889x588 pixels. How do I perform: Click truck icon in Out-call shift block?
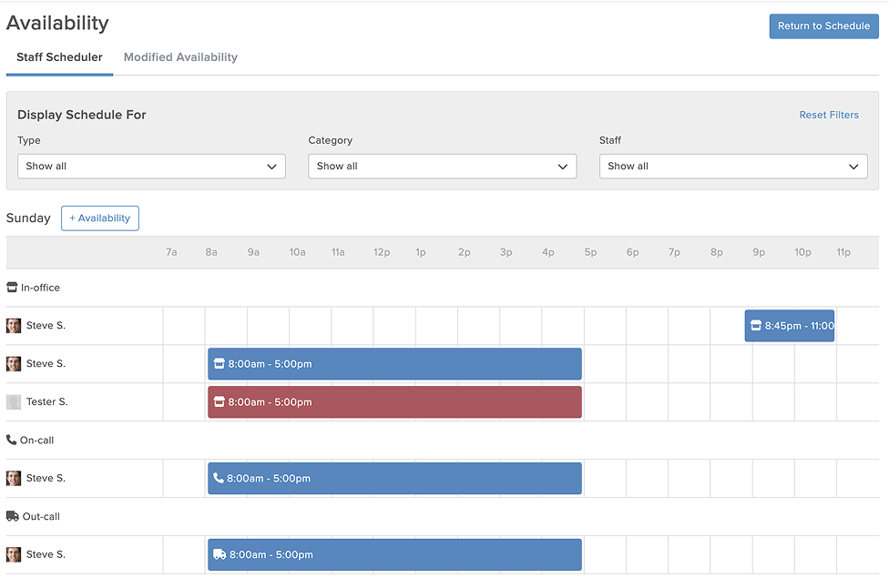pos(220,554)
